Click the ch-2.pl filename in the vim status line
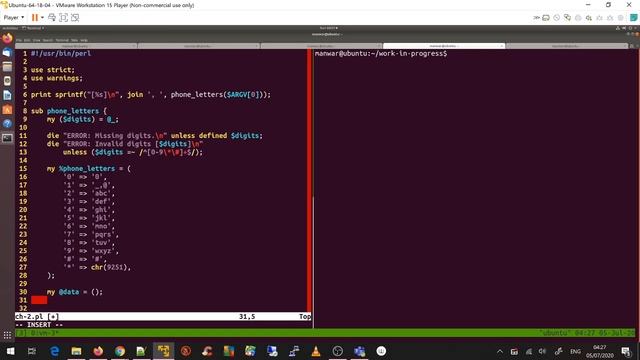This screenshot has width=640, height=360. click(29, 316)
